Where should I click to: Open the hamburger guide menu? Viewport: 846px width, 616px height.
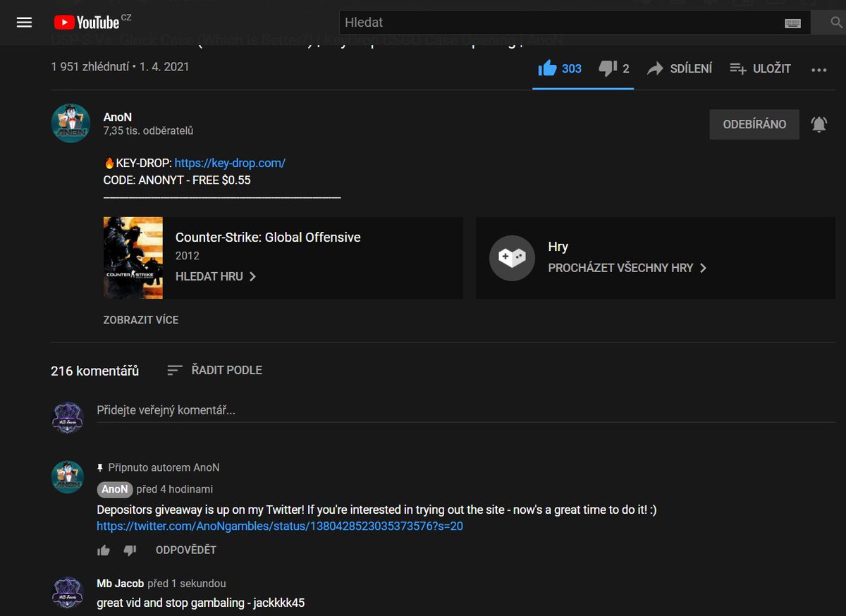point(25,23)
